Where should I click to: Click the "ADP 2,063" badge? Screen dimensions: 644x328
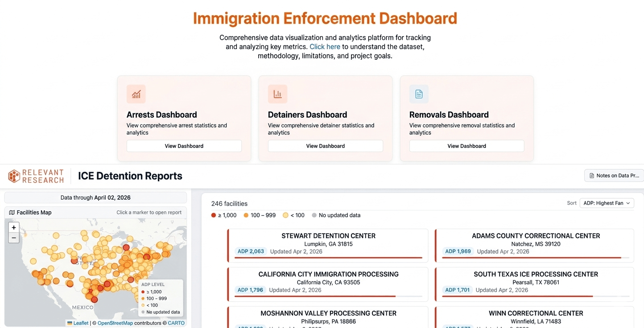pos(251,251)
